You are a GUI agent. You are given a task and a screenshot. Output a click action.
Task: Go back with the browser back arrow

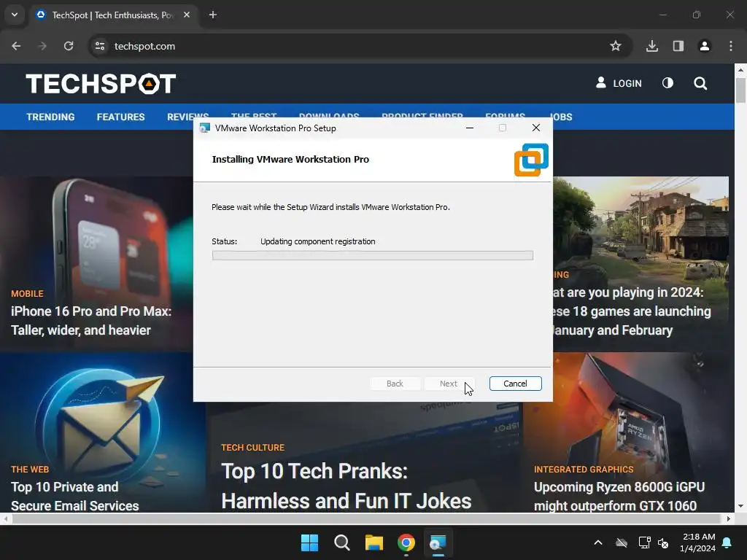coord(16,46)
